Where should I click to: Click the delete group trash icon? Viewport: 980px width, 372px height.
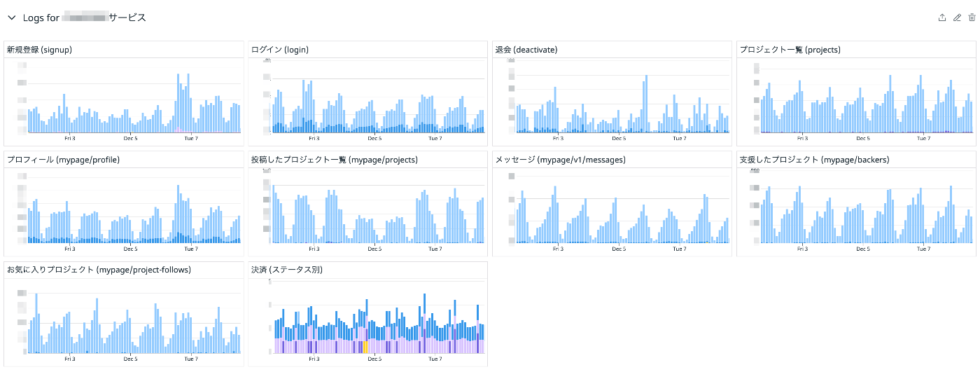(971, 18)
